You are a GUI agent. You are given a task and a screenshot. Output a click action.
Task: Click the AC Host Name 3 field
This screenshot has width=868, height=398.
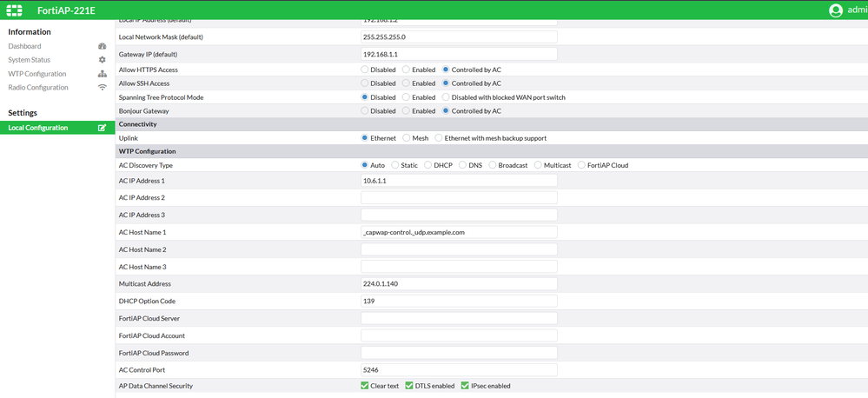coord(459,267)
